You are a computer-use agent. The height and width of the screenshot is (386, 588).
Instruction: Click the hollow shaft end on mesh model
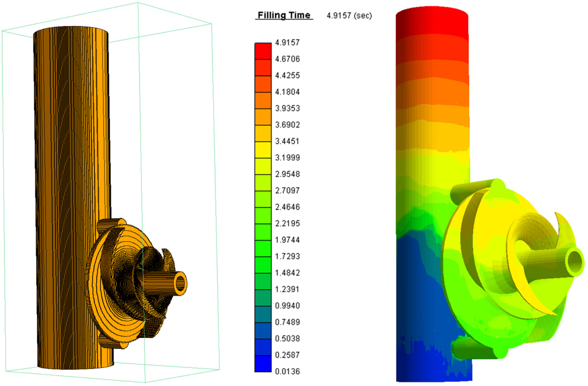180,283
